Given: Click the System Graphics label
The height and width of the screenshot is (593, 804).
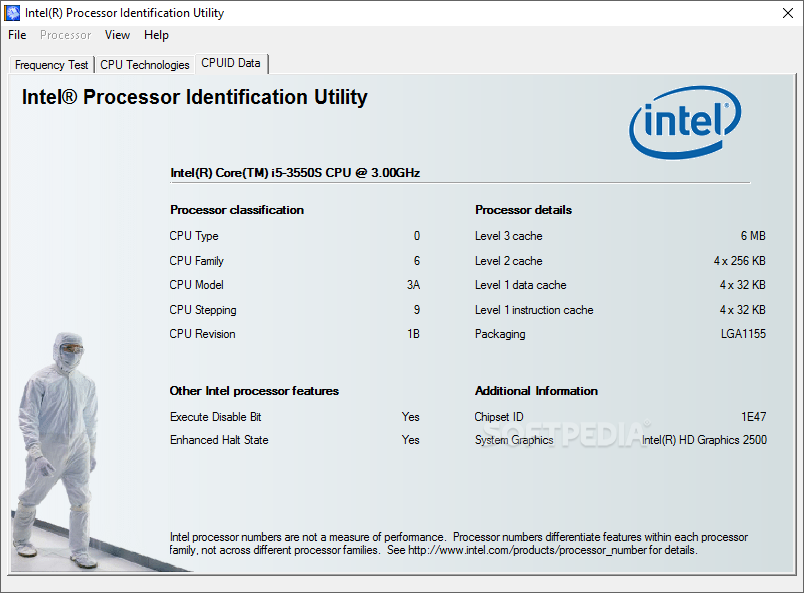Looking at the screenshot, I should 514,440.
